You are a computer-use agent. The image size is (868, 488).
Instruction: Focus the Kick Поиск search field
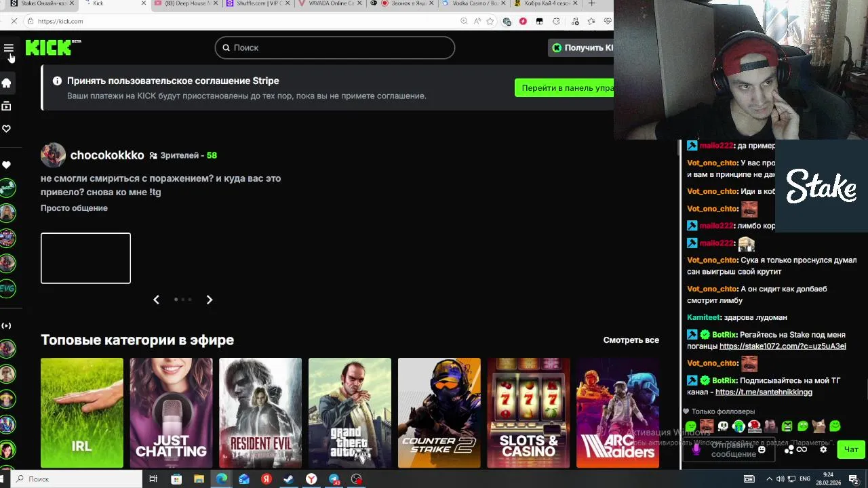[x=335, y=47]
